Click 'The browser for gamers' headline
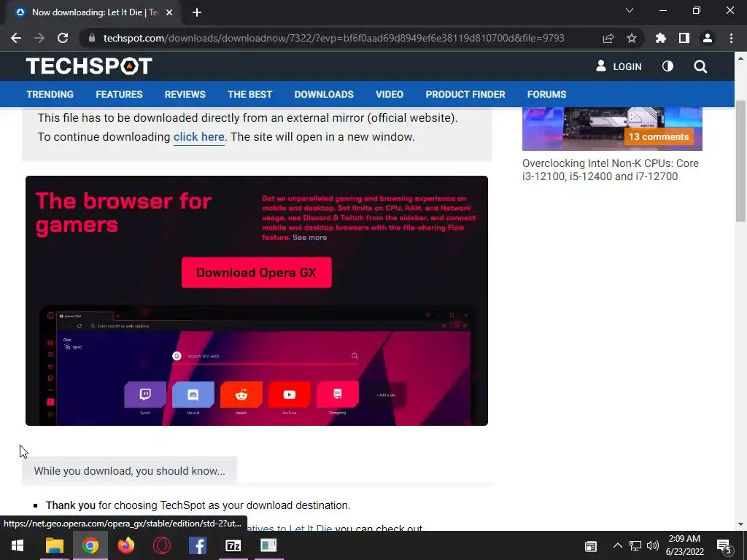The image size is (747, 560). [123, 213]
